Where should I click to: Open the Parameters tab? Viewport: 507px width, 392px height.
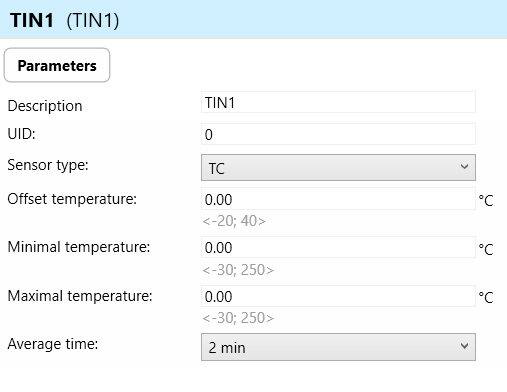pos(57,65)
